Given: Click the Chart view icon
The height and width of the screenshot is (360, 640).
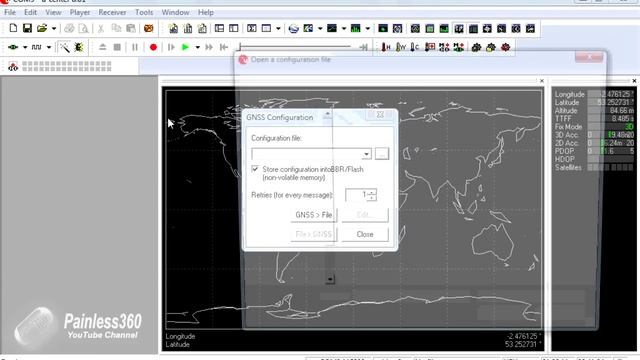Looking at the screenshot, I should [332, 28].
